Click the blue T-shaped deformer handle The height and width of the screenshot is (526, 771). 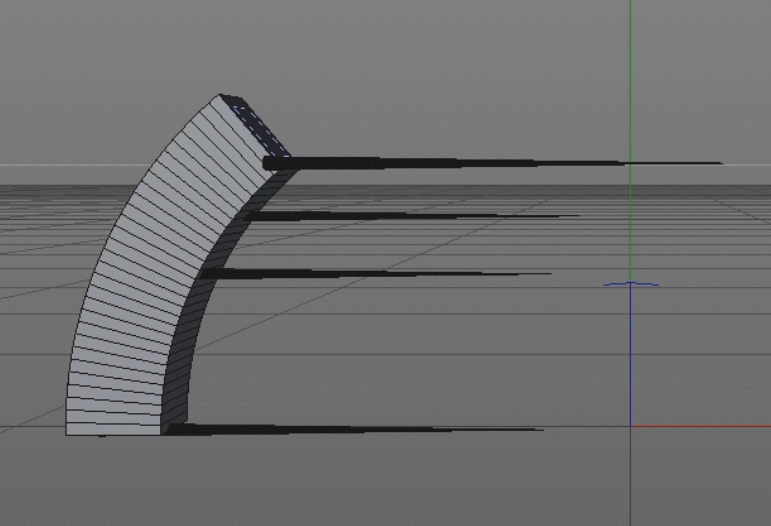(631, 284)
